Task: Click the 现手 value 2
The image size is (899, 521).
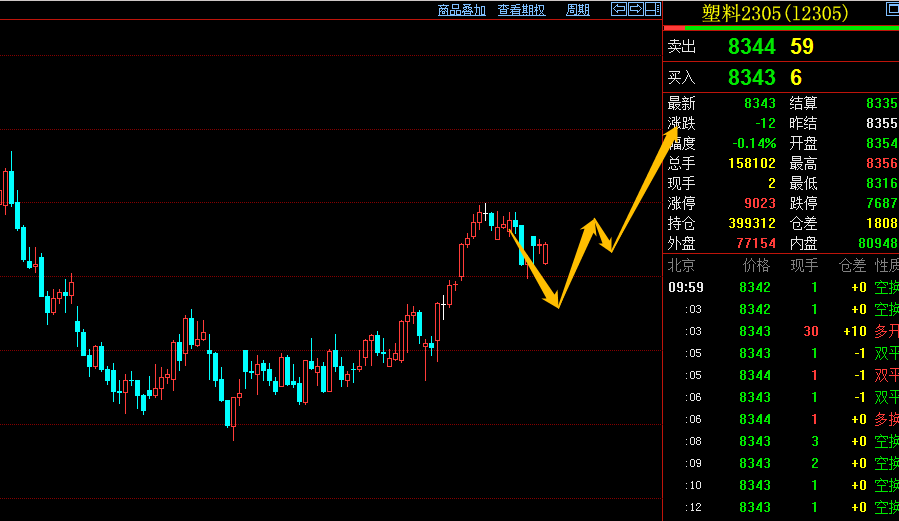Action: coord(772,183)
